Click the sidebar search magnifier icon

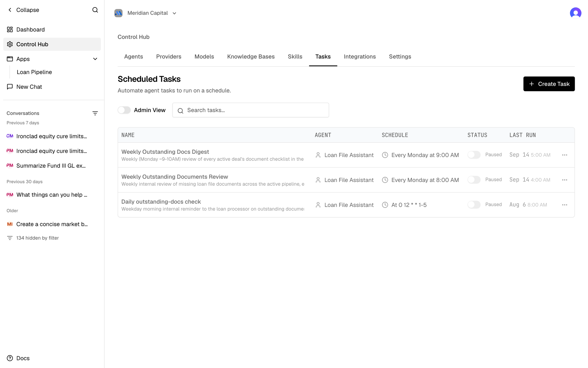(x=95, y=10)
